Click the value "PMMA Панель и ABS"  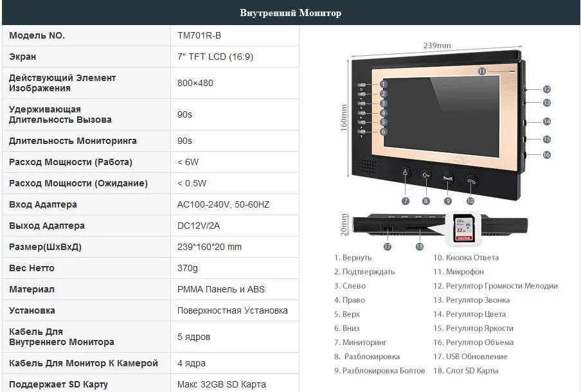(x=221, y=289)
